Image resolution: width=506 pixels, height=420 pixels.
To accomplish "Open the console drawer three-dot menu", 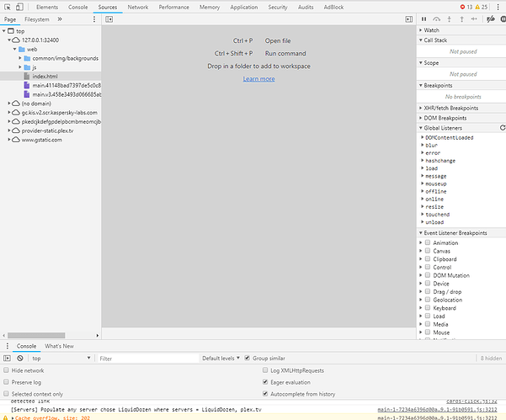I will [7, 346].
